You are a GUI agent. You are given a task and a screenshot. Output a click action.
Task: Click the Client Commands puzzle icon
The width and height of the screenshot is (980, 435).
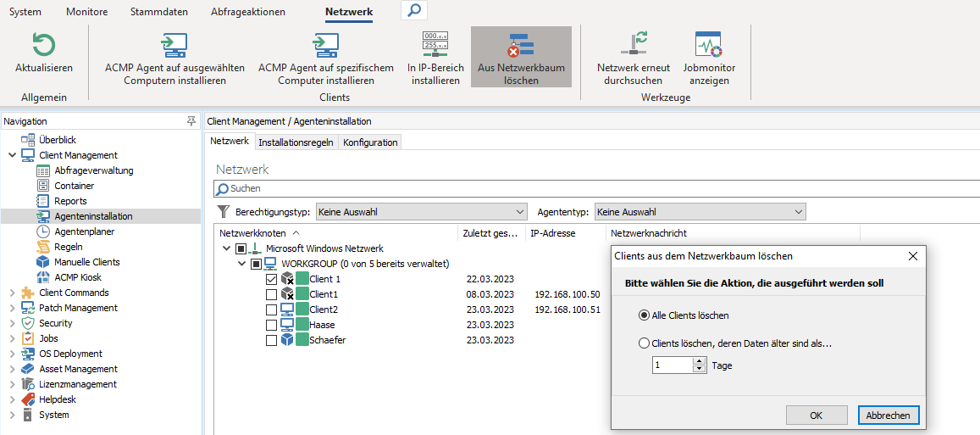click(x=28, y=293)
